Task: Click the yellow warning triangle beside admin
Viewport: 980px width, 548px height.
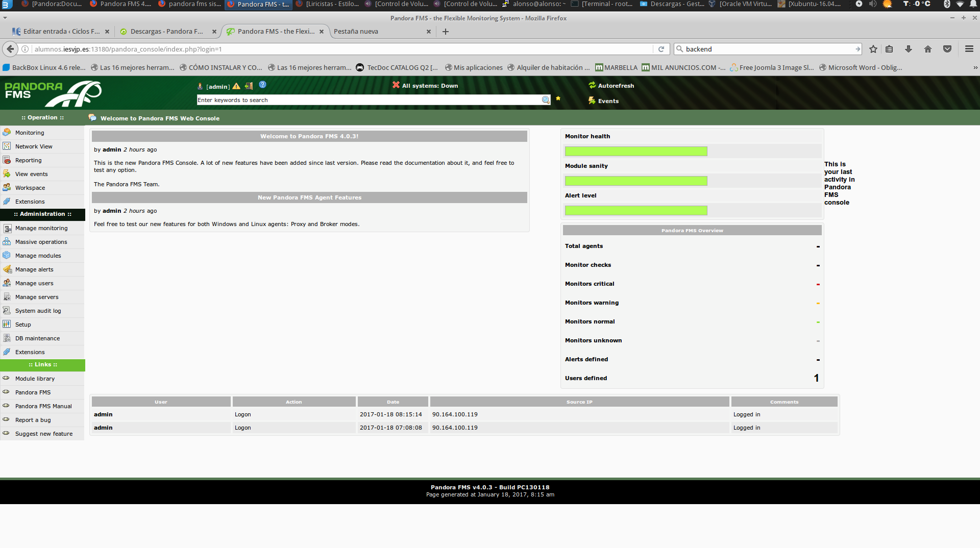Action: point(236,86)
